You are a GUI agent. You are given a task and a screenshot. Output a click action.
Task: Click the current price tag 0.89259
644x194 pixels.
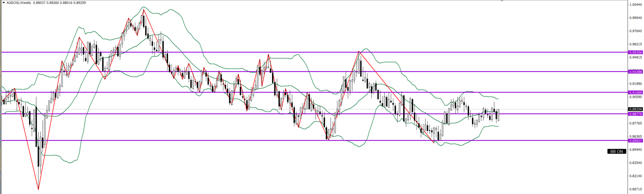coord(635,109)
